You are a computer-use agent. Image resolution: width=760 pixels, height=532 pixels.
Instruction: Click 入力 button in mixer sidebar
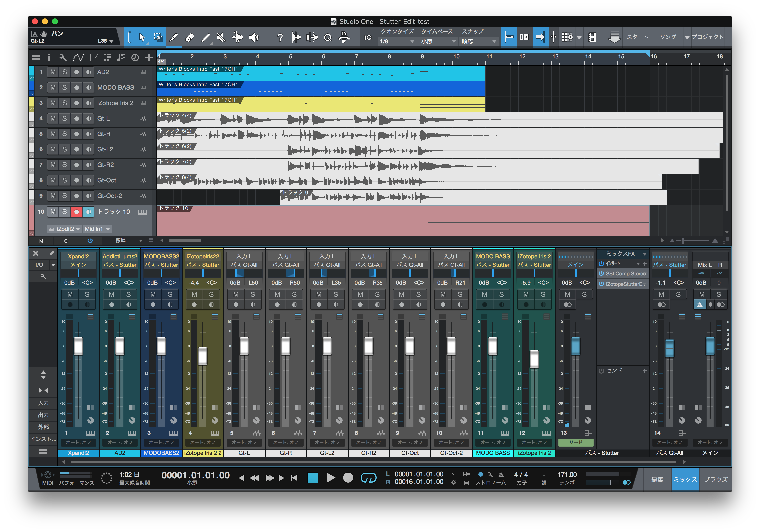[43, 403]
